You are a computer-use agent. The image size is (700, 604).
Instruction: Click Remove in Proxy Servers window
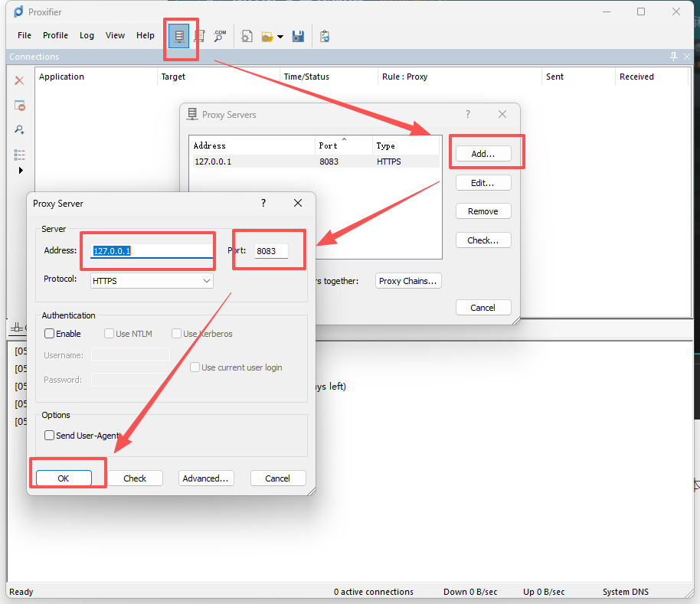[x=483, y=211]
